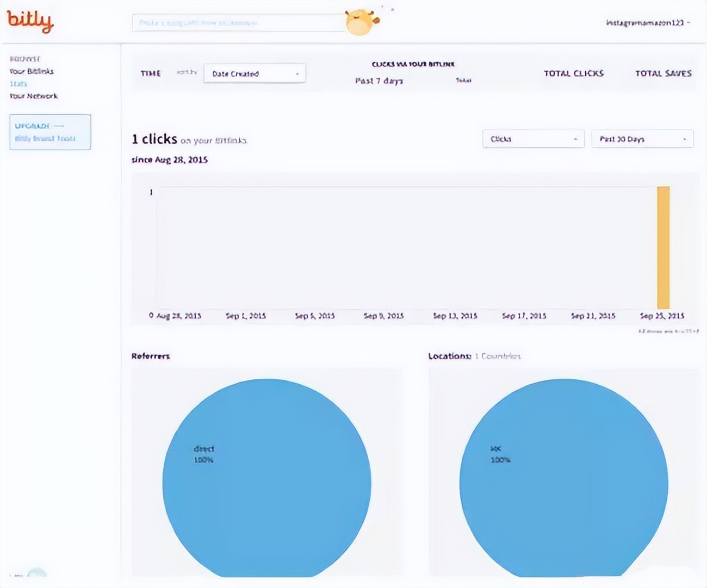Click the blue Referrers pie chart
Viewport: 707px width, 588px height.
266,478
